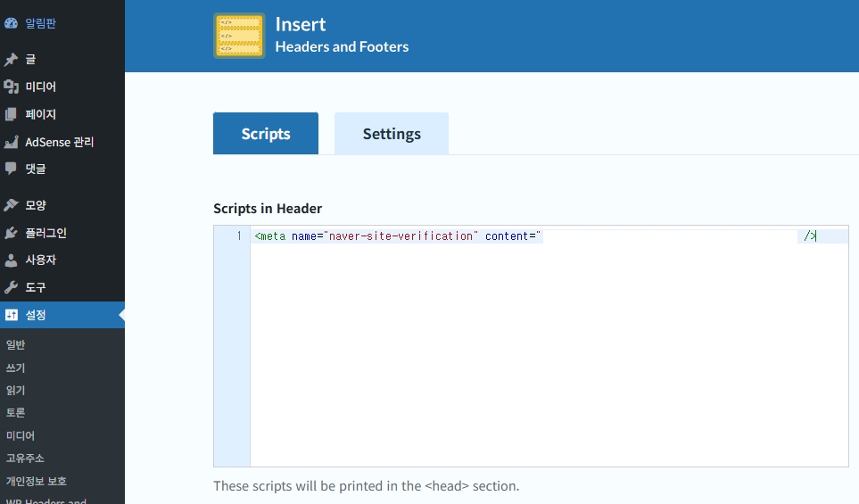Image resolution: width=859 pixels, height=504 pixels.
Task: Open 고유주소 permalink settings
Action: (x=25, y=458)
